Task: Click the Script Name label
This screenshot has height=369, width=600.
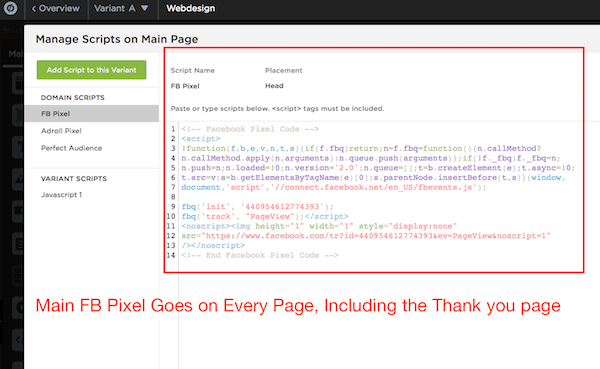Action: [192, 70]
